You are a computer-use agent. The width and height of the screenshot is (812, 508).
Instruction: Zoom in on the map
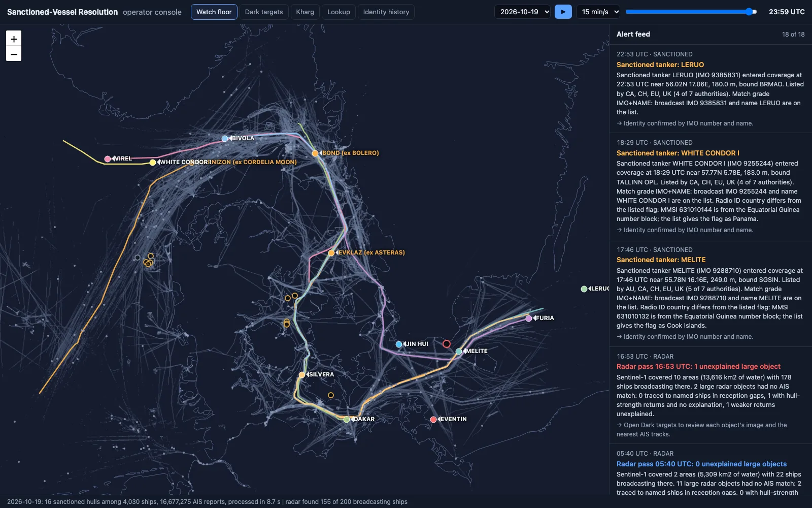pyautogui.click(x=14, y=39)
